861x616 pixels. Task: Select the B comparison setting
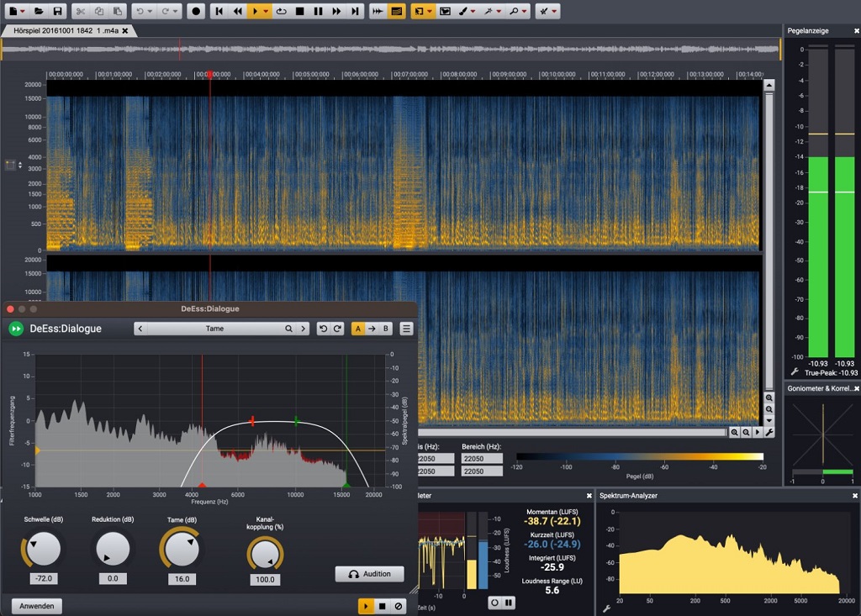coord(385,329)
